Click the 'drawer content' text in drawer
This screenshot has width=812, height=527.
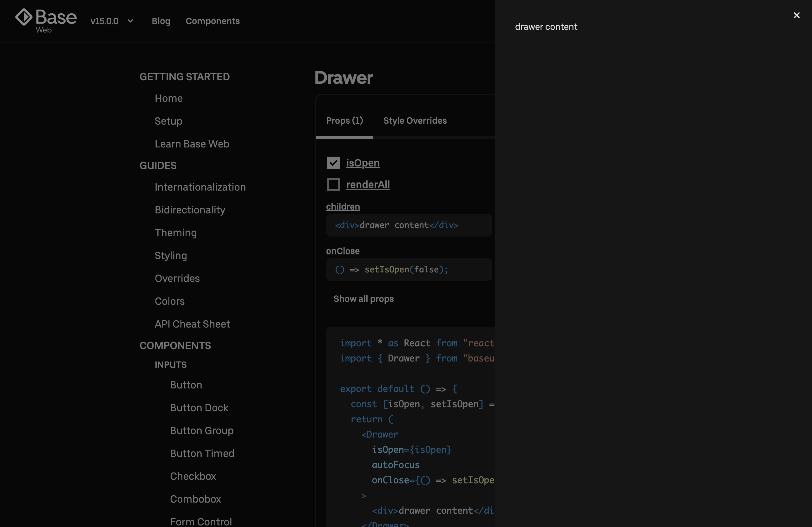point(546,27)
